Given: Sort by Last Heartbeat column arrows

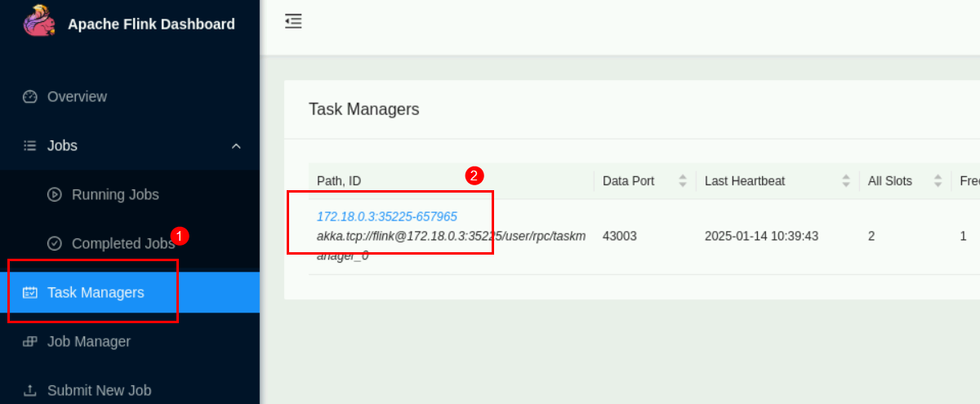Looking at the screenshot, I should click(846, 181).
